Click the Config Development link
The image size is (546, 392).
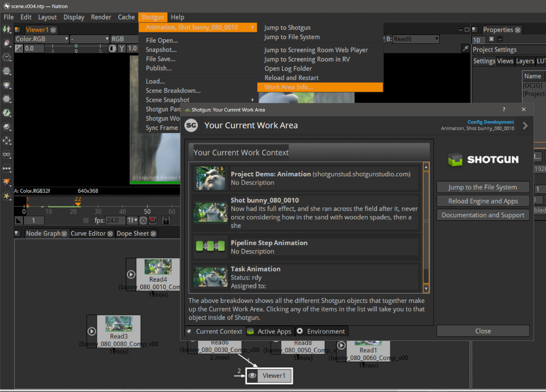click(x=491, y=122)
